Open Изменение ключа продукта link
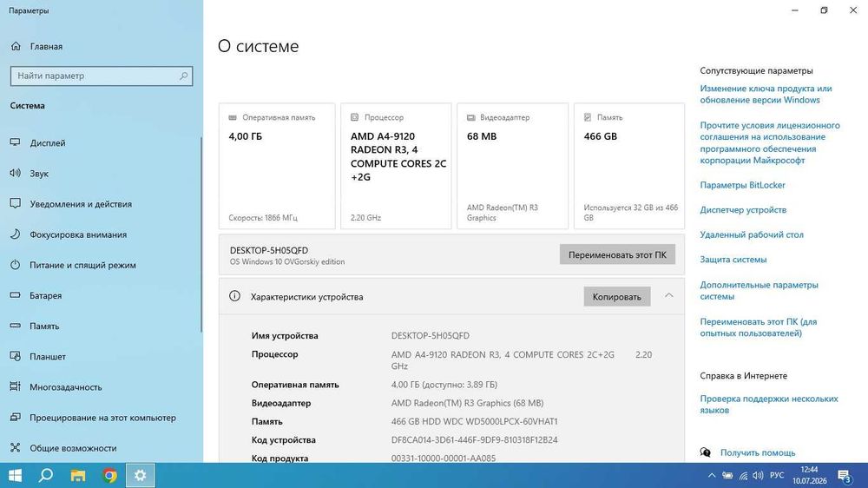 [766, 94]
